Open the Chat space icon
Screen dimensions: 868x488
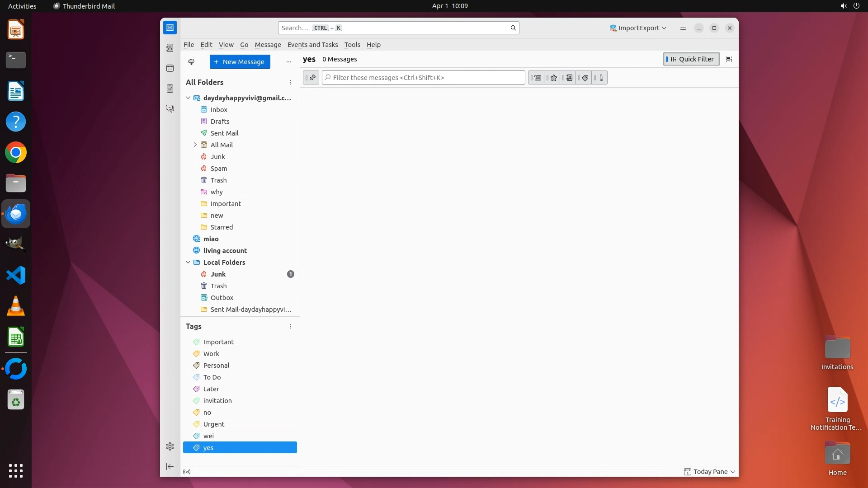click(170, 109)
